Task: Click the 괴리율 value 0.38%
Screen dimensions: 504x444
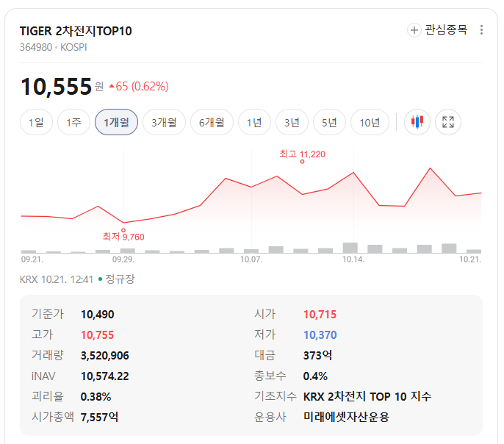Action: pyautogui.click(x=96, y=397)
